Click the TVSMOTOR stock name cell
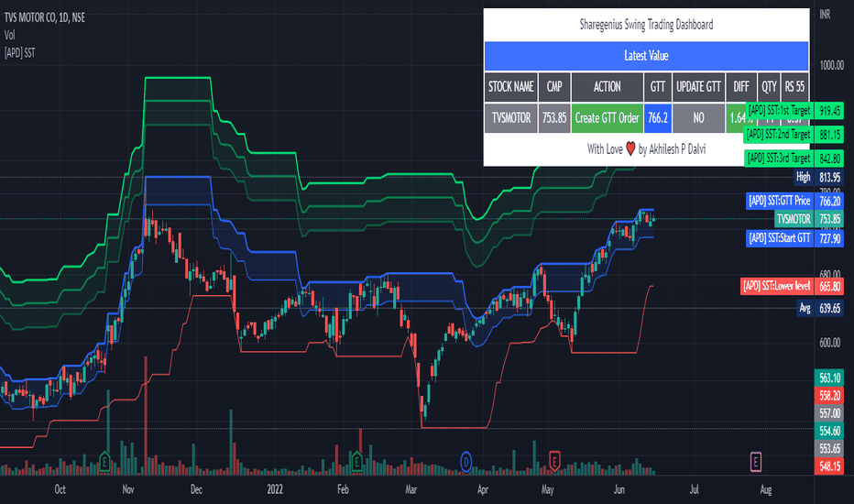Image resolution: width=854 pixels, height=504 pixels. 511,117
